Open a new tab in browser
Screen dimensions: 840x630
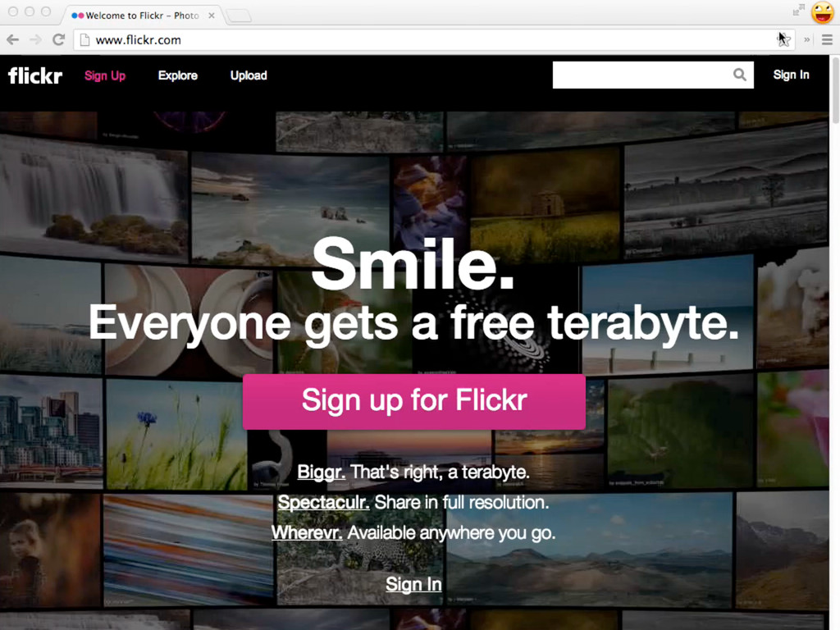click(x=238, y=16)
